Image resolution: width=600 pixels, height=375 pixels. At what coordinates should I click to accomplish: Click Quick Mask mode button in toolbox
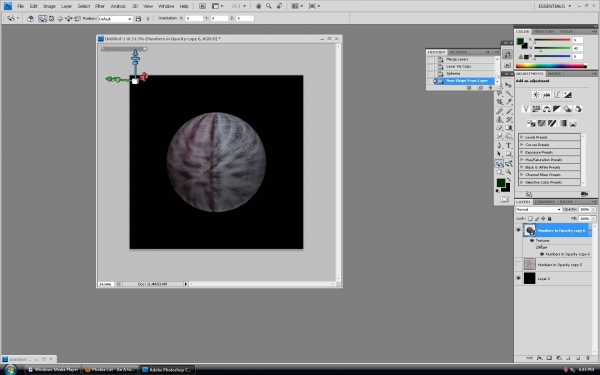(x=504, y=199)
